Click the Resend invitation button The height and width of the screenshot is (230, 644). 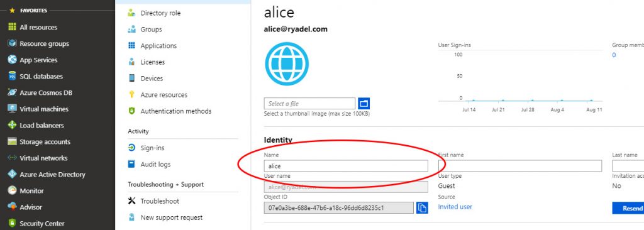coord(628,208)
